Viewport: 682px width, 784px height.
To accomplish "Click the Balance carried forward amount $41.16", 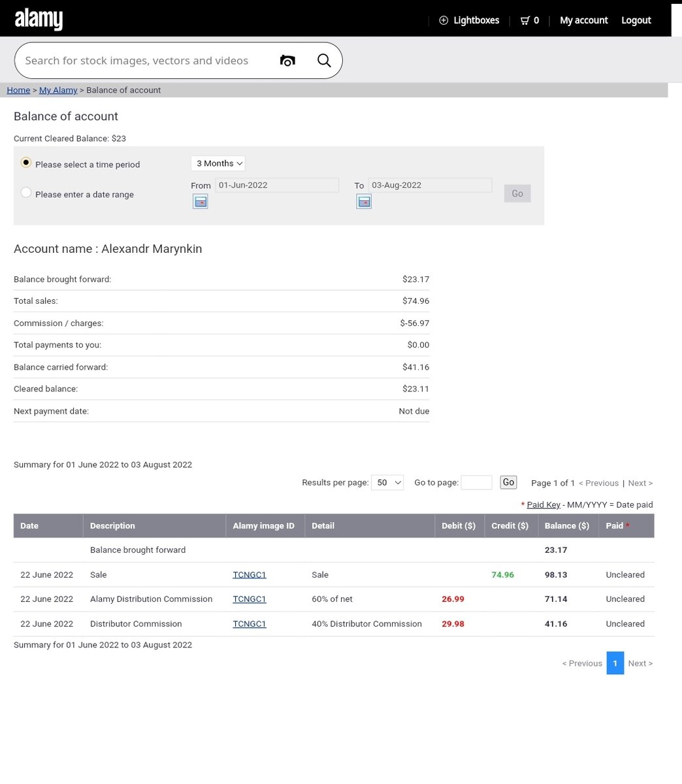I will coord(416,367).
